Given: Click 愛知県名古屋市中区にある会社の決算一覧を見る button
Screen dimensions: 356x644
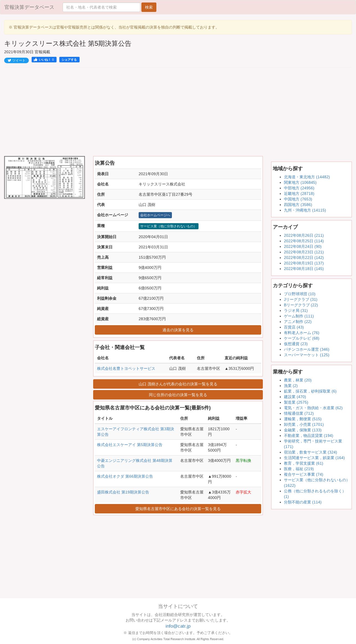Looking at the screenshot, I should pos(178,509).
